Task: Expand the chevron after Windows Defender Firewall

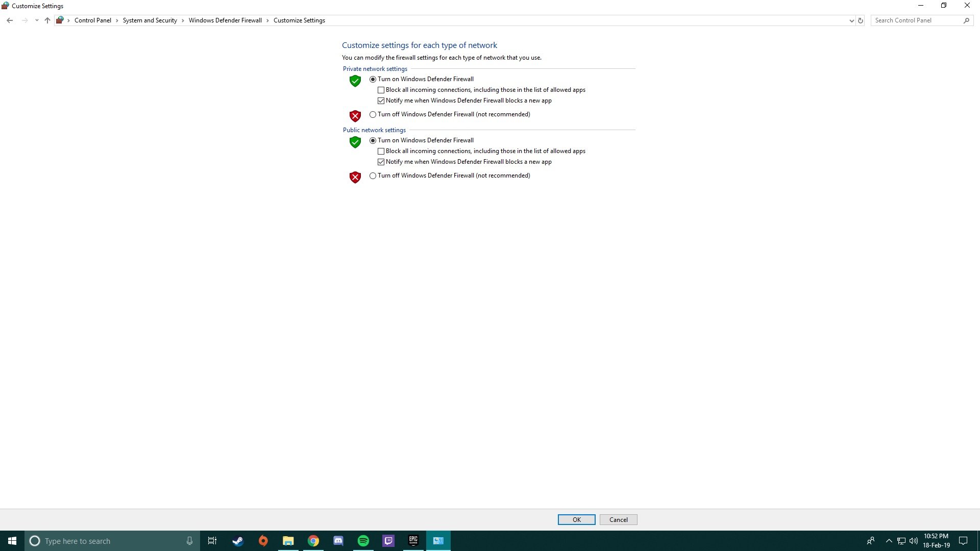Action: tap(267, 20)
